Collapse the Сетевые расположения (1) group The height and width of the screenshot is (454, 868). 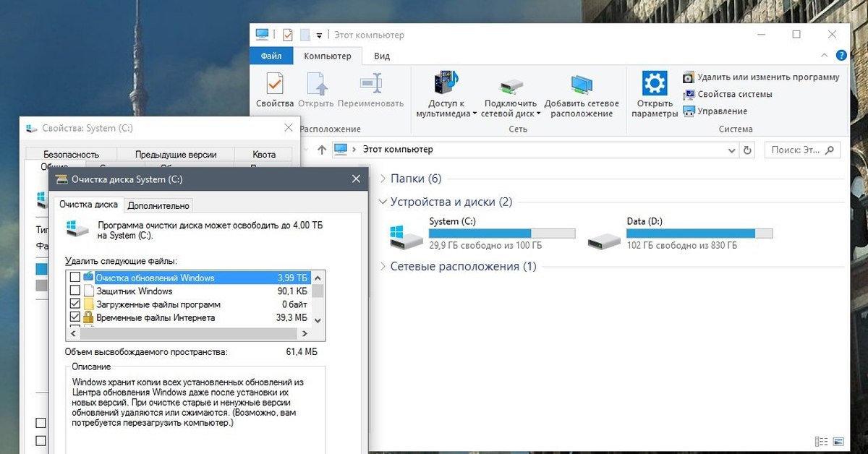coord(383,267)
